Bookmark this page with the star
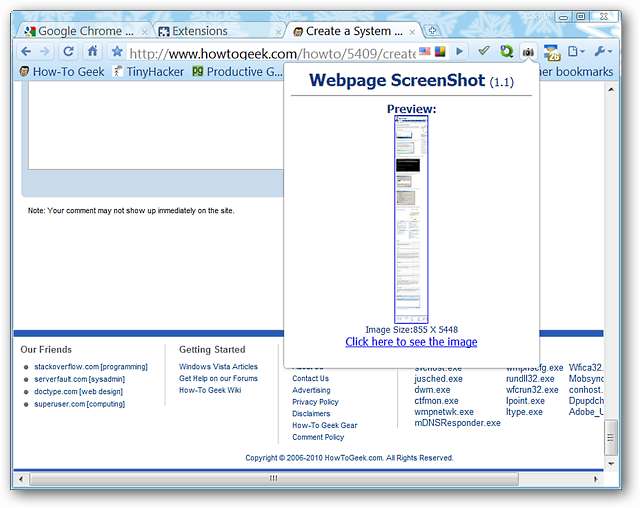The width and height of the screenshot is (640, 508). pos(117,51)
